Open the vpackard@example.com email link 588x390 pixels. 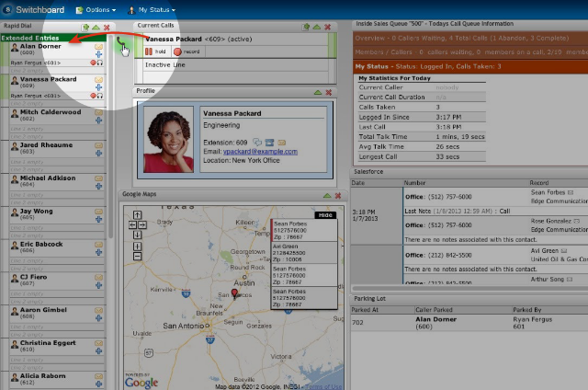[260, 152]
